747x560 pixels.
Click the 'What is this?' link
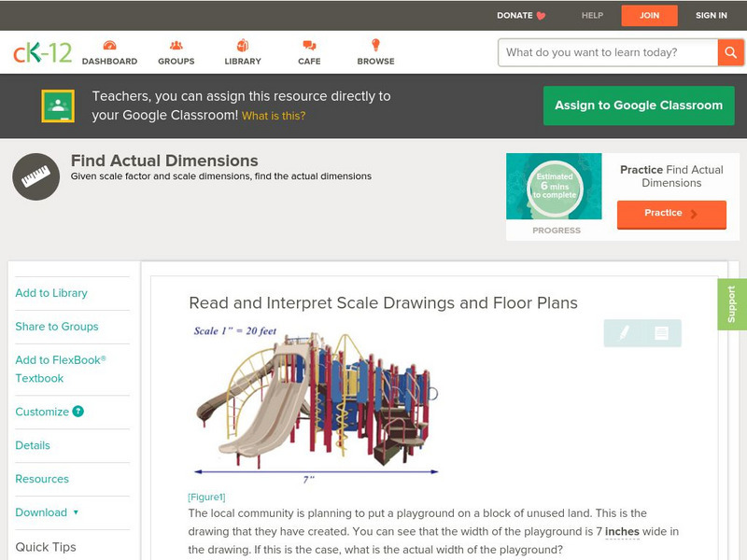[274, 116]
